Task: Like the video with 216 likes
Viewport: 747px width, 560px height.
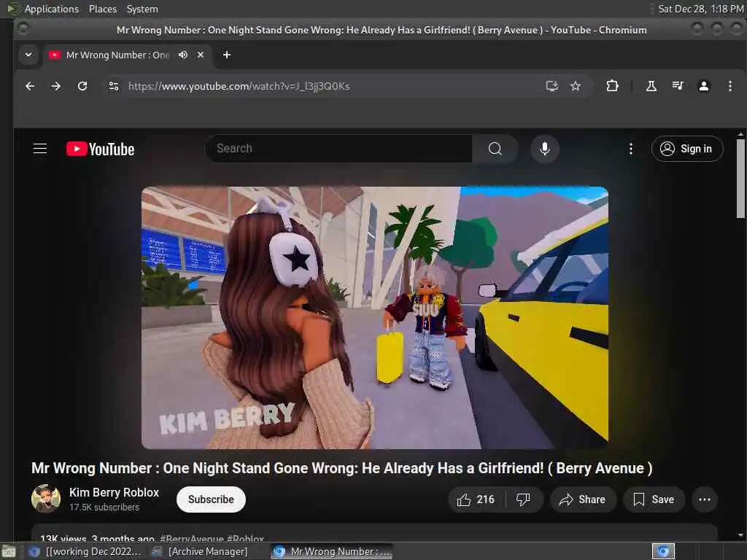Action: click(476, 499)
